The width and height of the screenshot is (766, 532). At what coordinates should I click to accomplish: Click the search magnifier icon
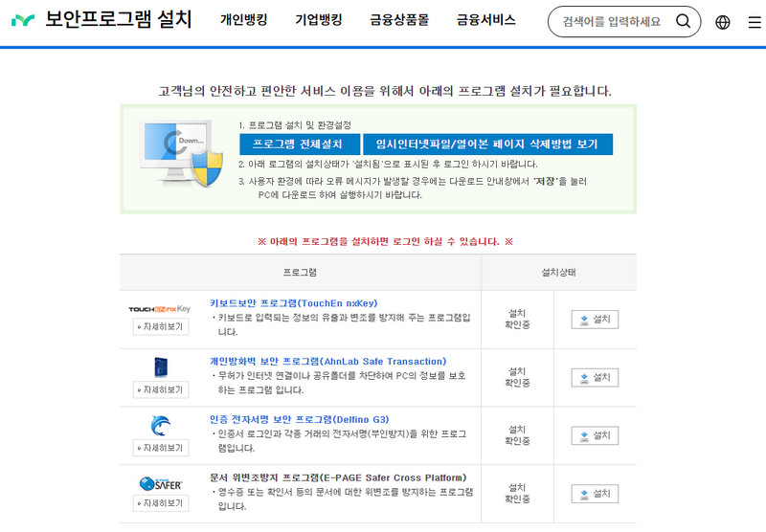point(683,21)
